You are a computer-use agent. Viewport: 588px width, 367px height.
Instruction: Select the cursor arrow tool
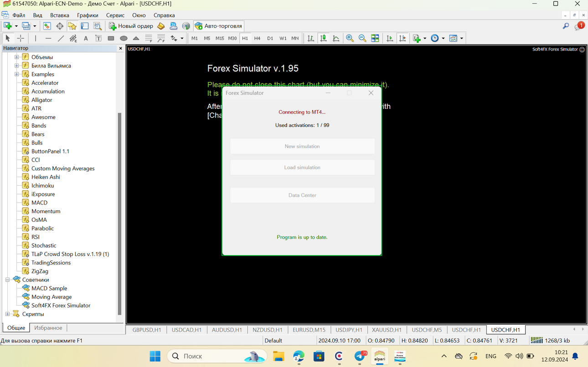tap(8, 38)
